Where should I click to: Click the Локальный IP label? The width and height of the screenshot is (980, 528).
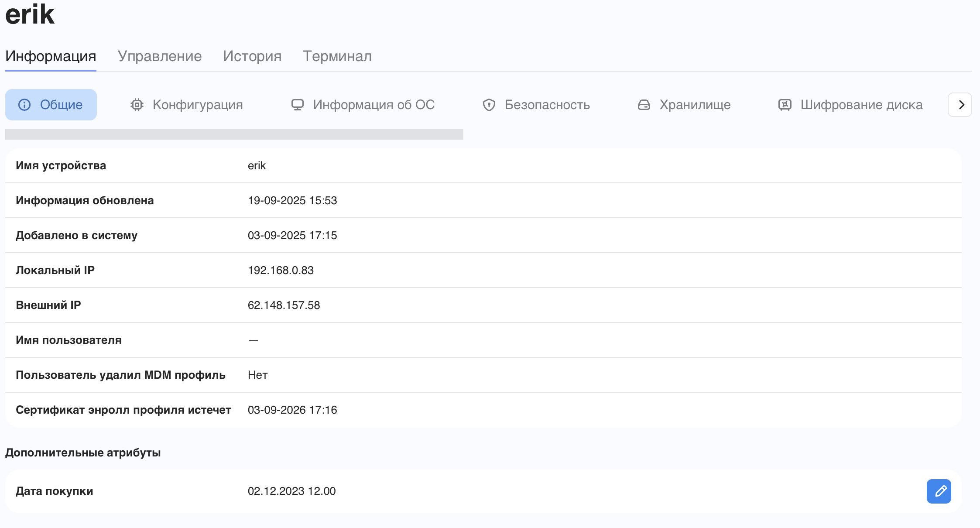(x=55, y=270)
